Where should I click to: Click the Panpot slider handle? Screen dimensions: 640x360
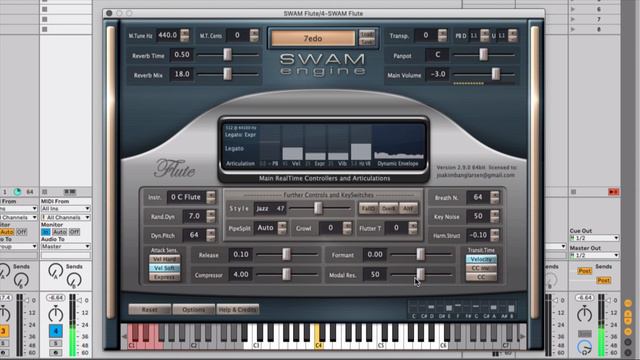click(483, 55)
